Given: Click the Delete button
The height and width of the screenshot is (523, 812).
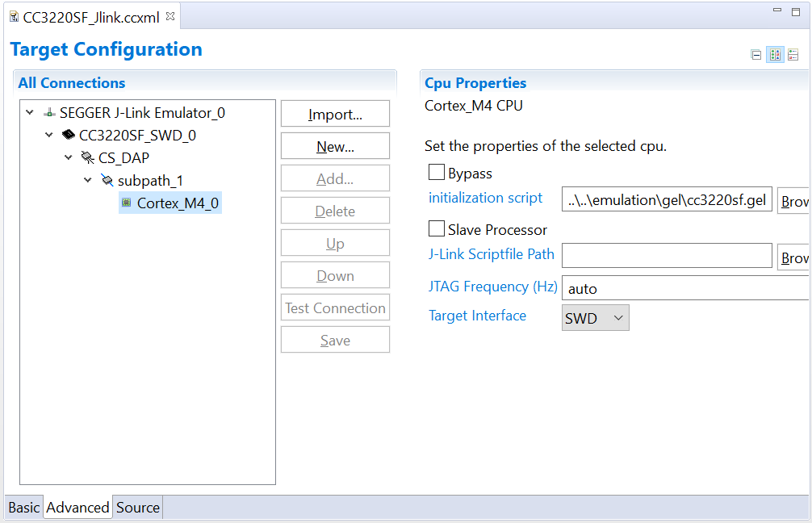Looking at the screenshot, I should point(335,211).
